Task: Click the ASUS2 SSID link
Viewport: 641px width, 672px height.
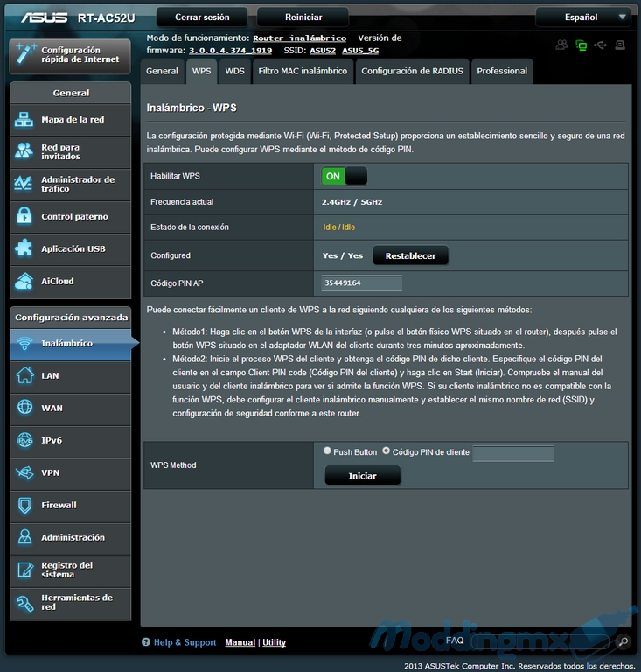Action: click(323, 51)
